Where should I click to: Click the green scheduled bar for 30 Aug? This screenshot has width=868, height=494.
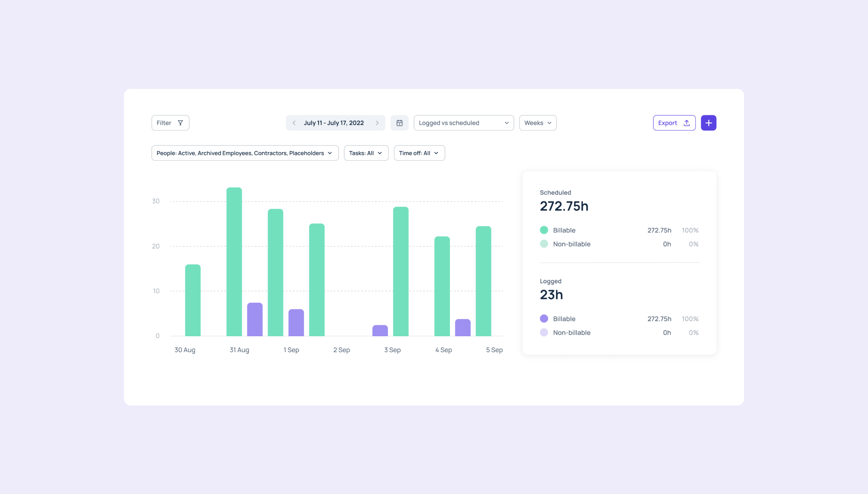[x=193, y=300]
